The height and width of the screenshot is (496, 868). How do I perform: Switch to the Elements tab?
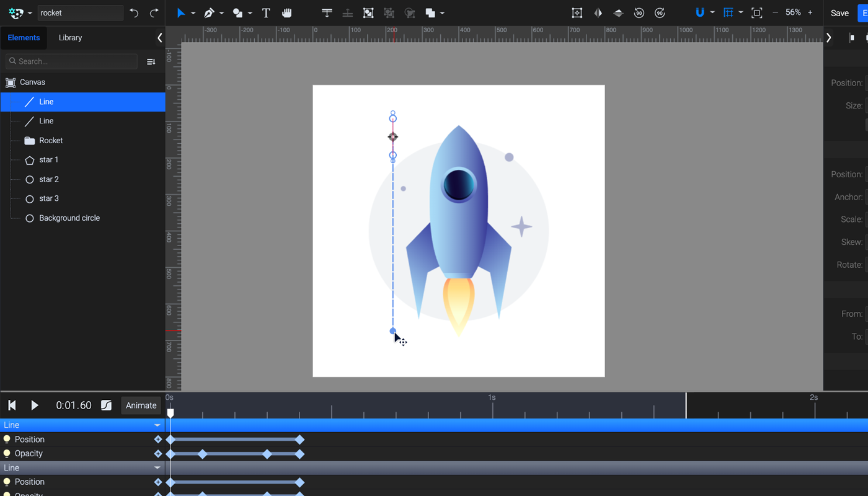pyautogui.click(x=24, y=38)
